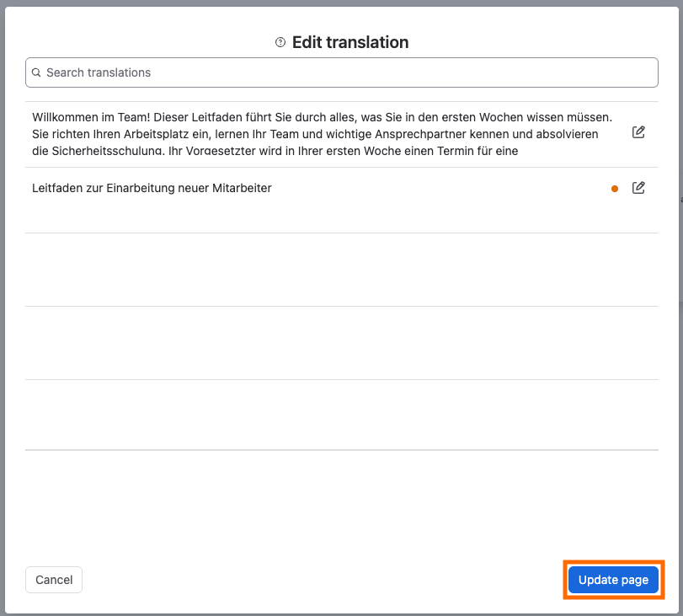Click the empty row right below Leitfaden entry

342,270
